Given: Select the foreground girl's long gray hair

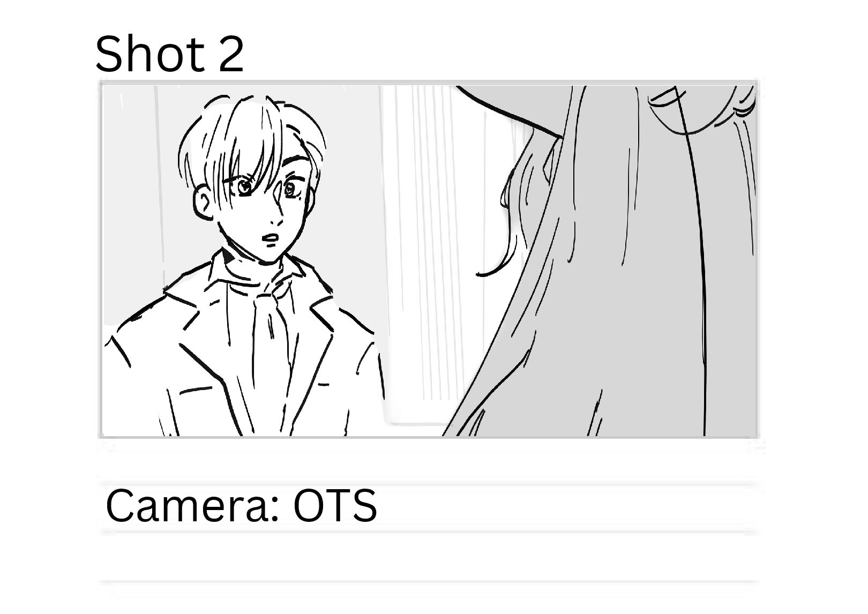Looking at the screenshot, I should click(616, 268).
